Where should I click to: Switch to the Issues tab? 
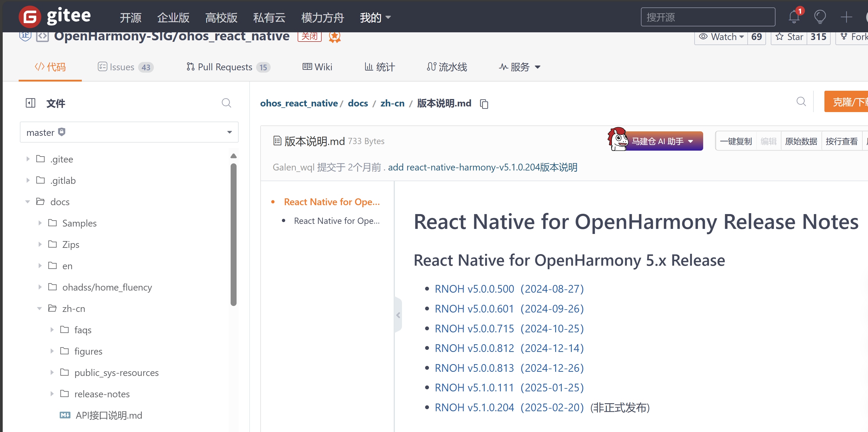point(126,67)
